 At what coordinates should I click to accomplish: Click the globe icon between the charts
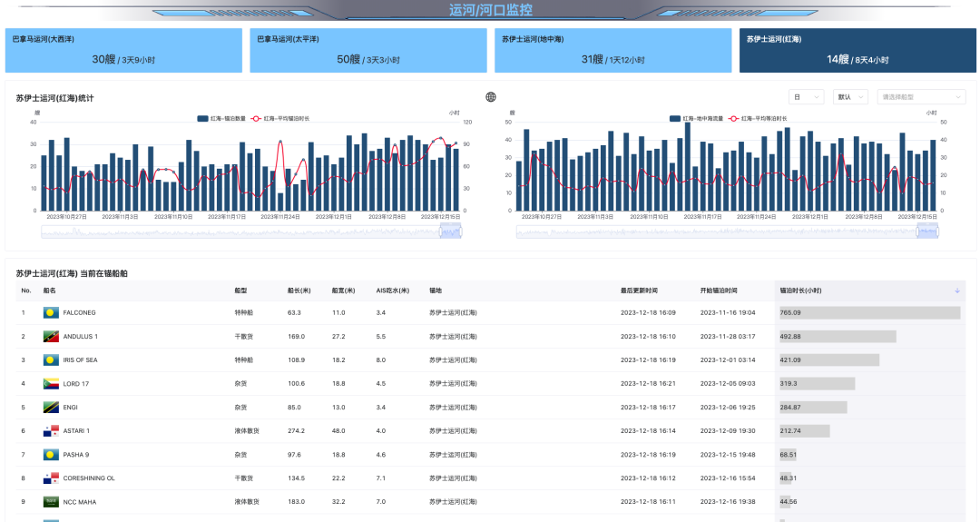pyautogui.click(x=491, y=97)
